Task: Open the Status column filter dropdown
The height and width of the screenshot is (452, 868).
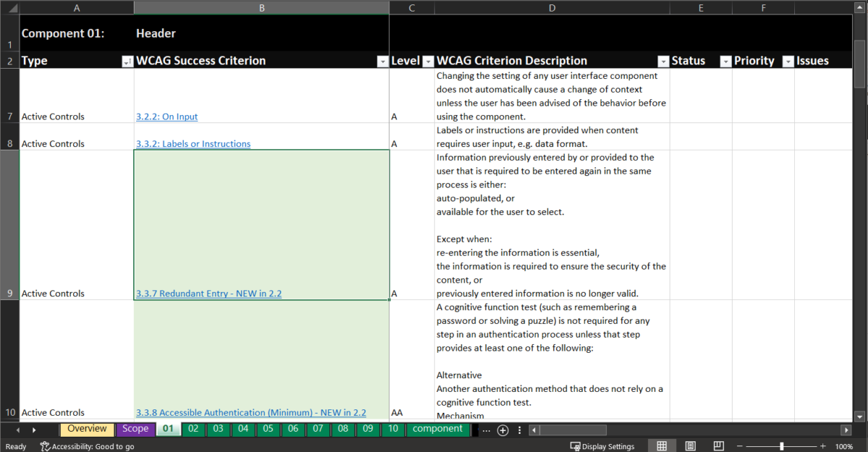Action: pos(725,61)
